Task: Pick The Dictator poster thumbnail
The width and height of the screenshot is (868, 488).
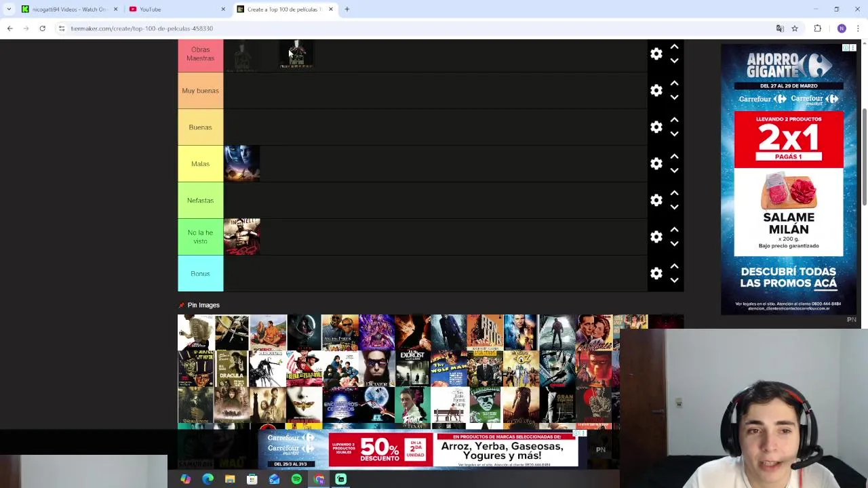Action: (376, 369)
